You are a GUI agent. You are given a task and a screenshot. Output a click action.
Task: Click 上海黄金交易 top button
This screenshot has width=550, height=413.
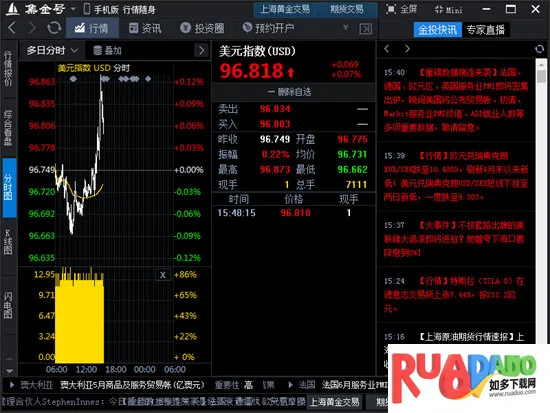pyautogui.click(x=285, y=9)
